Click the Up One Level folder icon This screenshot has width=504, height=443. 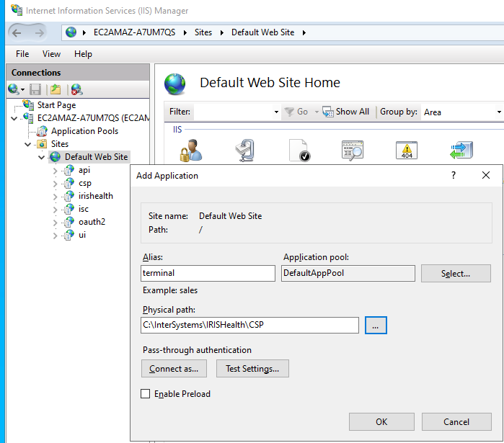(x=56, y=89)
